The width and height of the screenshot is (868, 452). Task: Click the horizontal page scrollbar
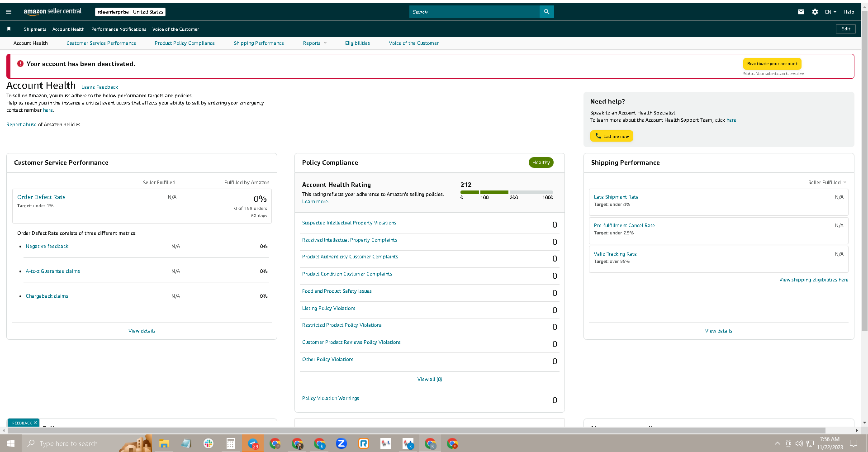[416, 430]
